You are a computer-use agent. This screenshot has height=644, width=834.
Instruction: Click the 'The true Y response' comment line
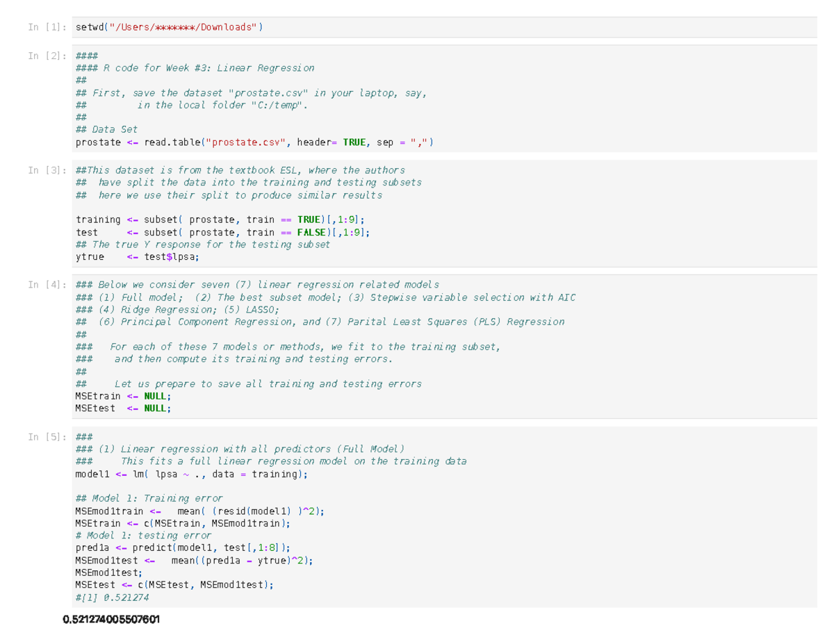point(203,245)
